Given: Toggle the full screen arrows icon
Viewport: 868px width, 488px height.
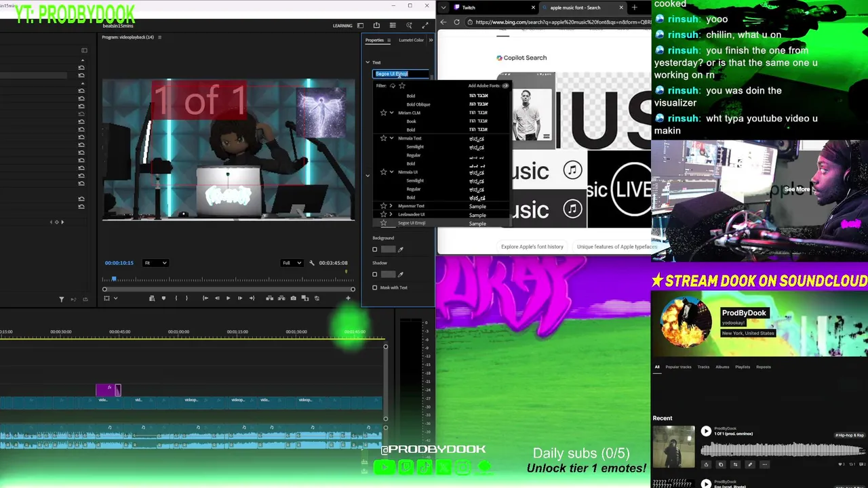Looking at the screenshot, I should pos(425,26).
